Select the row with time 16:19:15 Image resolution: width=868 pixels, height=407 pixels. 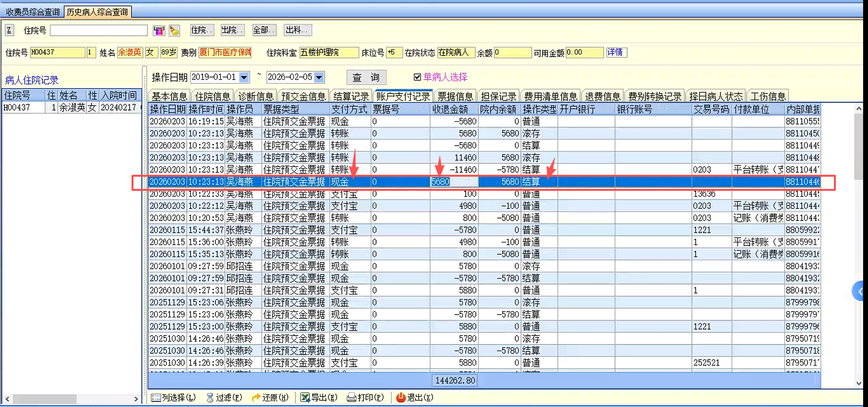(484, 121)
